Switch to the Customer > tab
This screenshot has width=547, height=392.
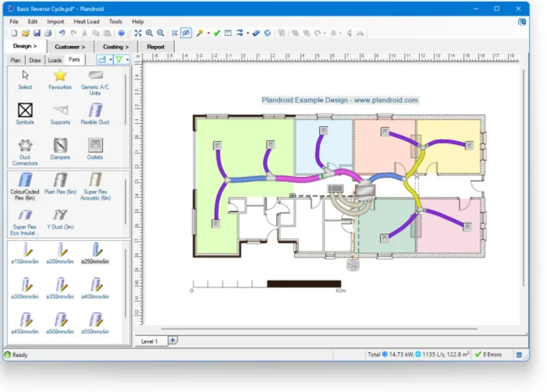click(70, 46)
